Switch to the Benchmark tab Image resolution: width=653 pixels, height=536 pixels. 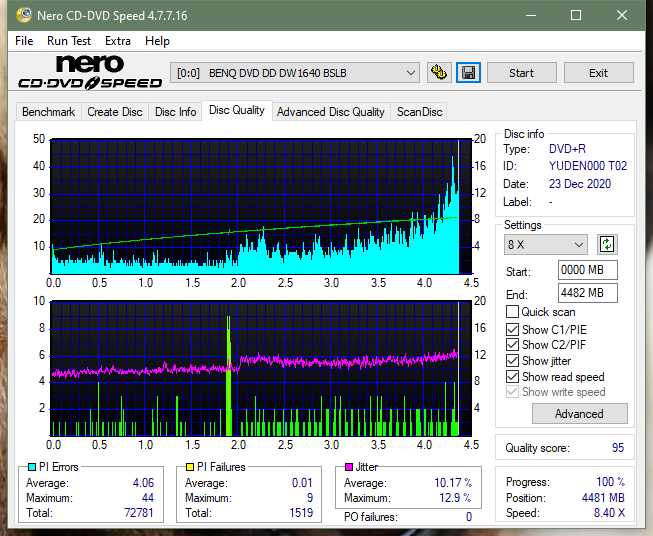(49, 112)
